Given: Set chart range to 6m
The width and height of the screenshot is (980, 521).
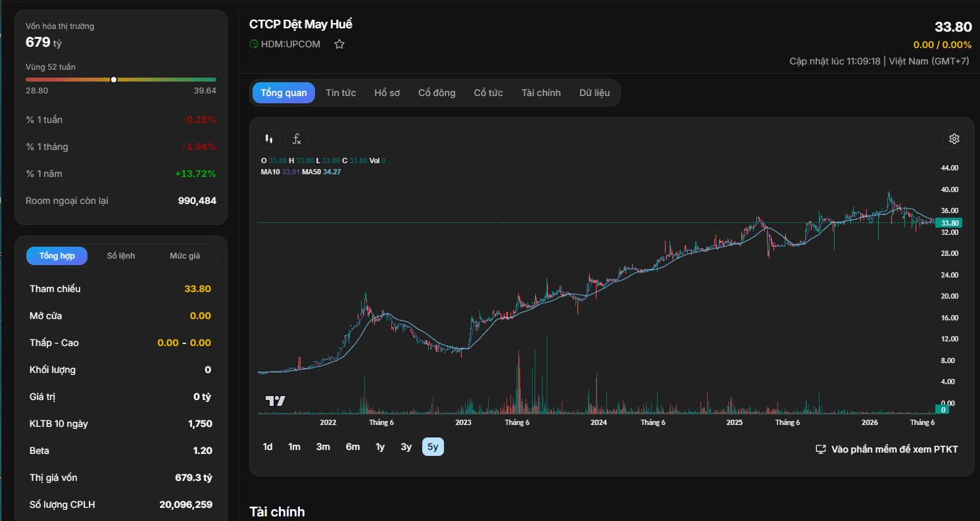Looking at the screenshot, I should tap(353, 447).
